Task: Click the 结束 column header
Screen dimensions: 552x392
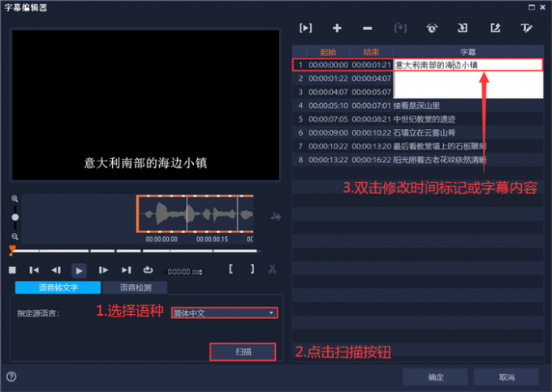Action: pyautogui.click(x=371, y=52)
